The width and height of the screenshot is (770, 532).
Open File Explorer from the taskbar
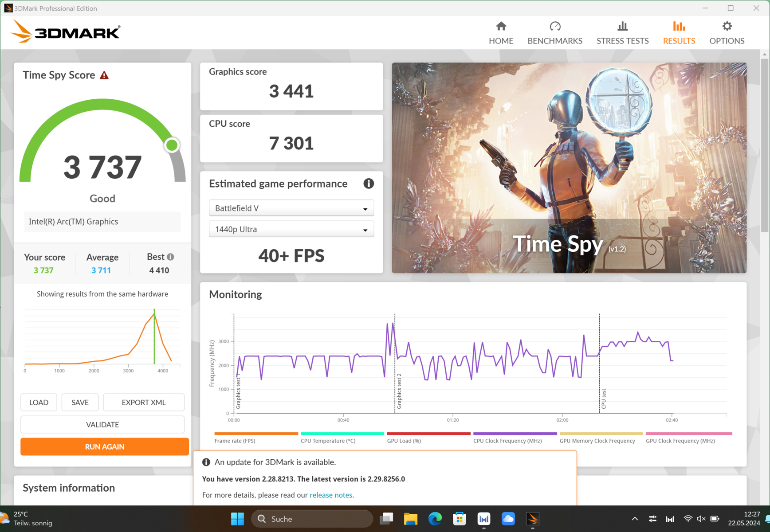tap(411, 519)
